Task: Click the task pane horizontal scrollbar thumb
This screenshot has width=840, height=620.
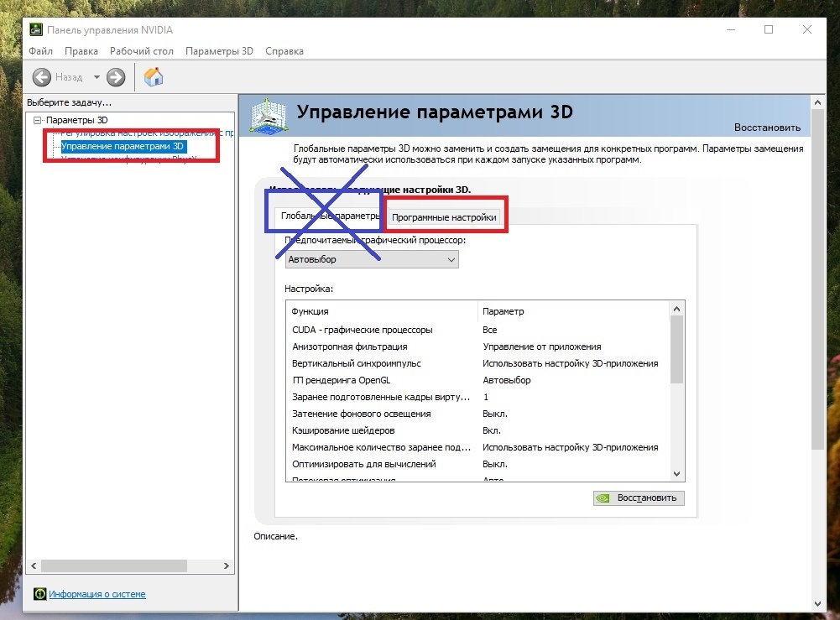Action: (x=114, y=565)
